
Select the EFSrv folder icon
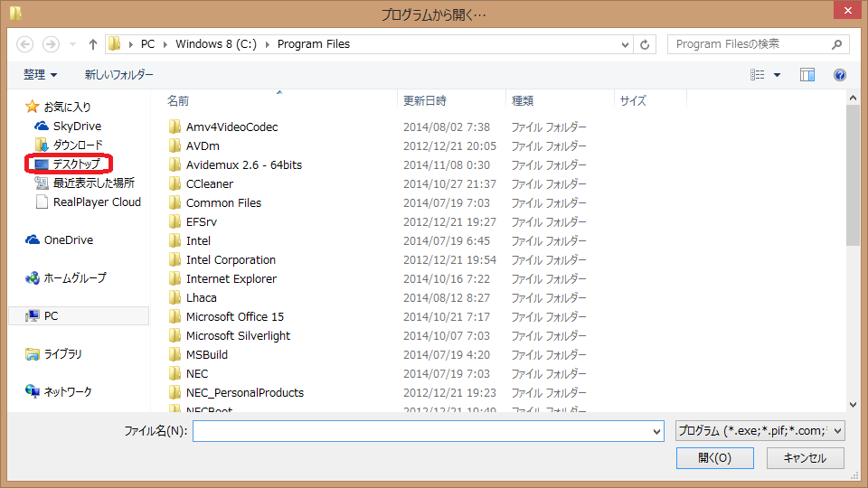(x=175, y=222)
